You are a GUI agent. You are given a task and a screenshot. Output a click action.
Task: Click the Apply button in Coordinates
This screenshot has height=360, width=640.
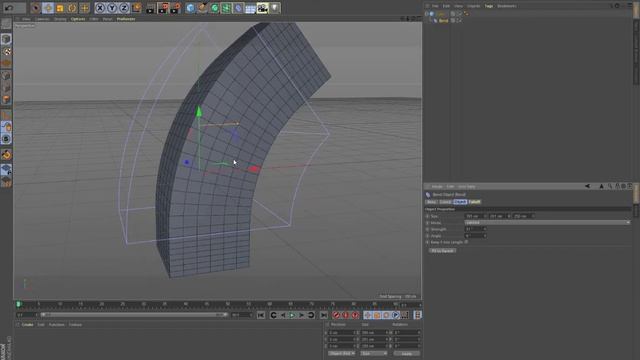point(407,353)
